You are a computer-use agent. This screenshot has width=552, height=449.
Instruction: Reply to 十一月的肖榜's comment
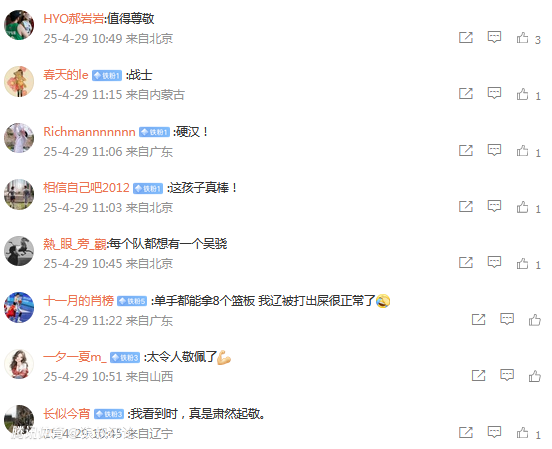tap(507, 319)
